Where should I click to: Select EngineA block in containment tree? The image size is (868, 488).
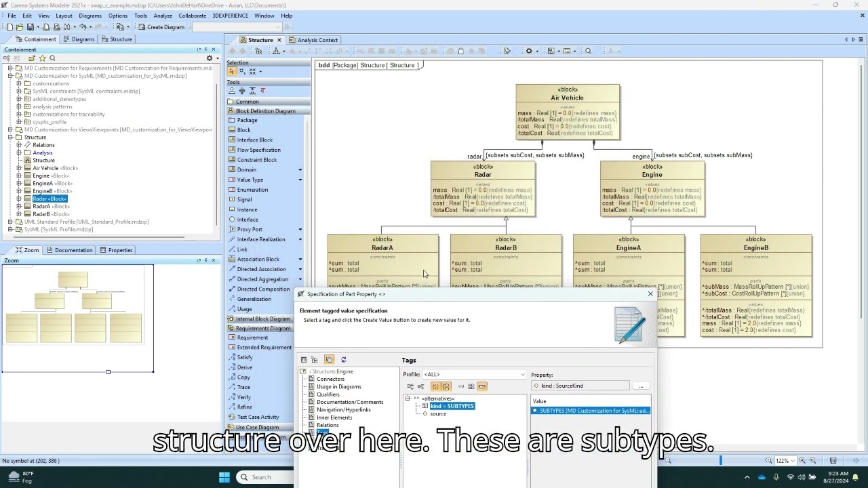pos(52,184)
